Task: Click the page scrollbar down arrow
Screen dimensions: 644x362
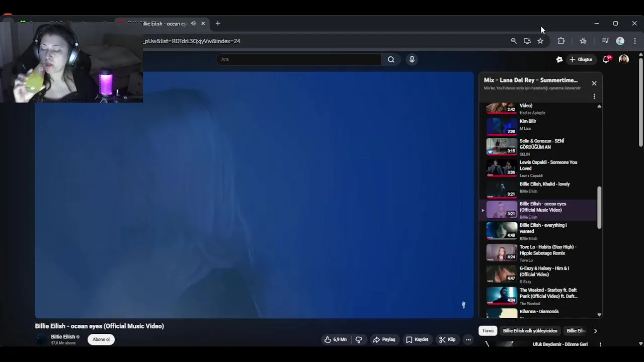Action: point(640,344)
